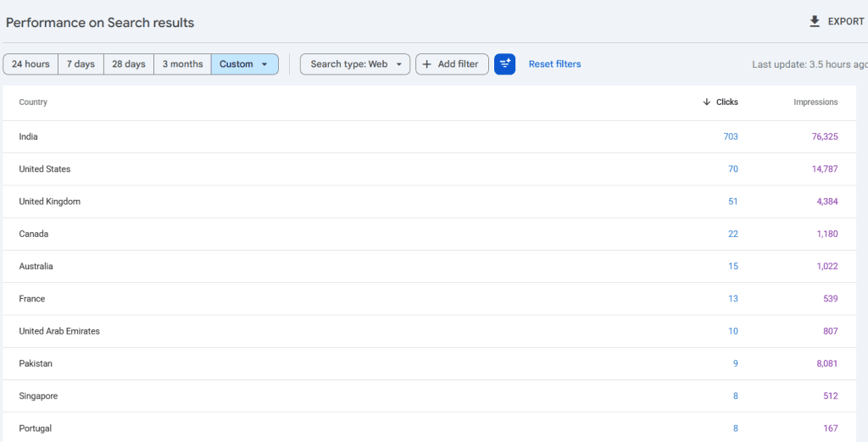Select the France row
The width and height of the screenshot is (868, 442).
point(430,299)
